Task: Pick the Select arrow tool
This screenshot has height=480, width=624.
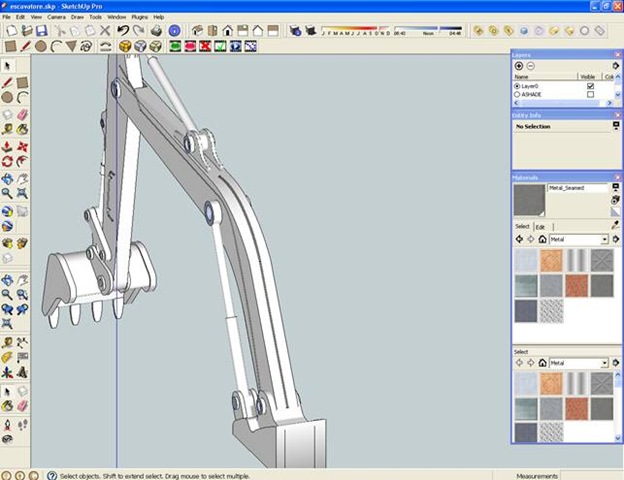Action: pos(7,66)
